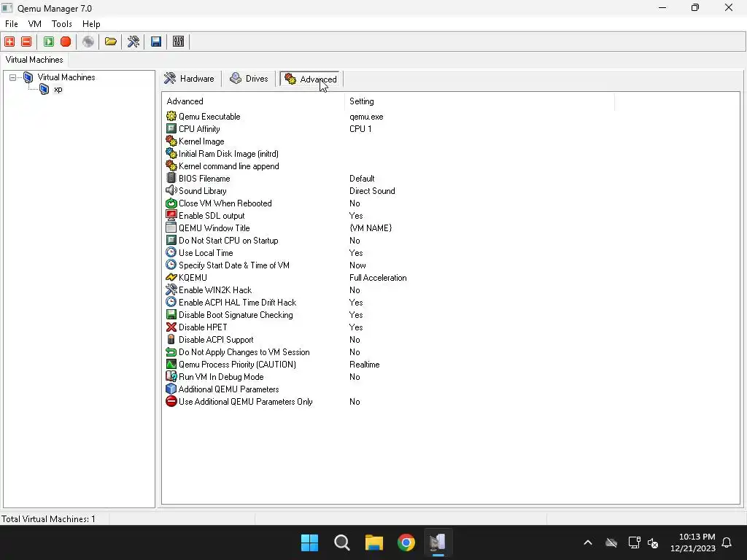Click the qemu.exe setting value

[x=366, y=116]
